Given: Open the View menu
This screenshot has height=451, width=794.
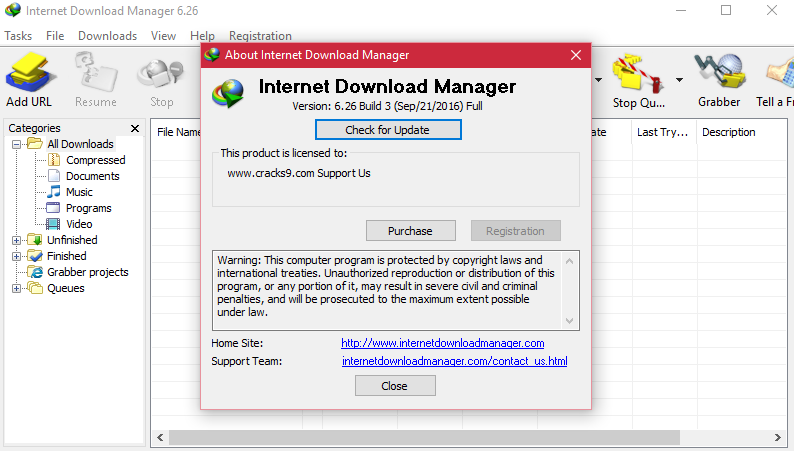Looking at the screenshot, I should click(163, 36).
